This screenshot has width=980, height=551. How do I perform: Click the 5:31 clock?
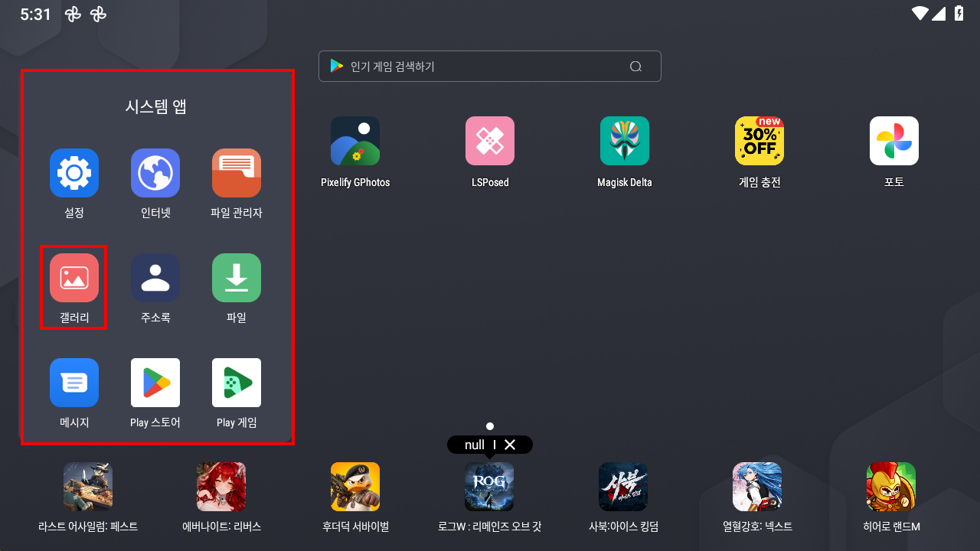coord(36,14)
